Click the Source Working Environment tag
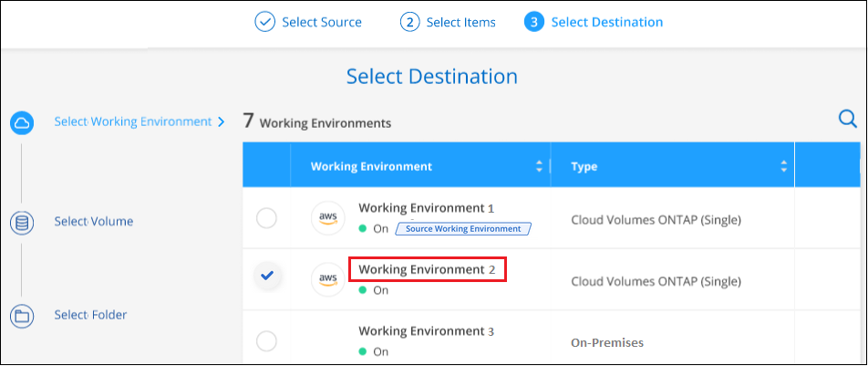Viewport: 868px width, 366px height. 464,228
